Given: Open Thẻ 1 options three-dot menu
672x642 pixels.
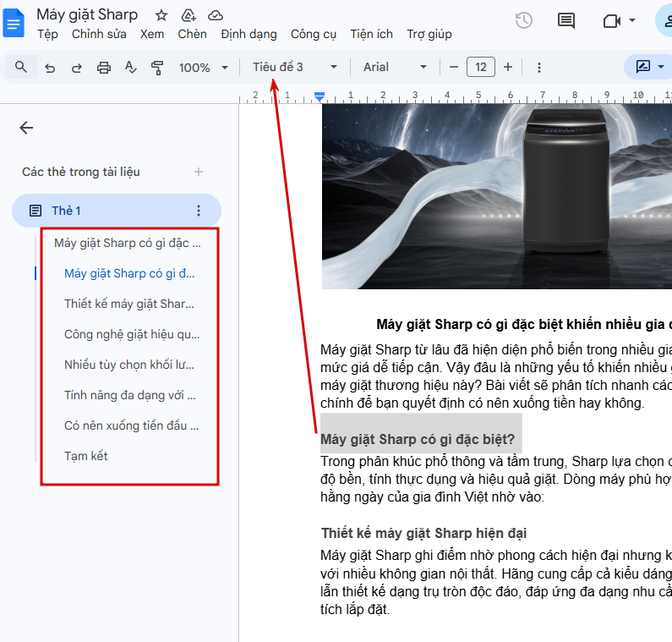Looking at the screenshot, I should tap(199, 211).
